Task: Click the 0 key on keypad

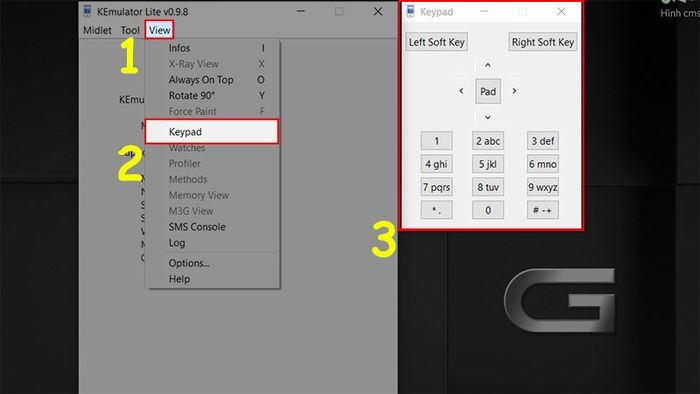Action: point(488,210)
